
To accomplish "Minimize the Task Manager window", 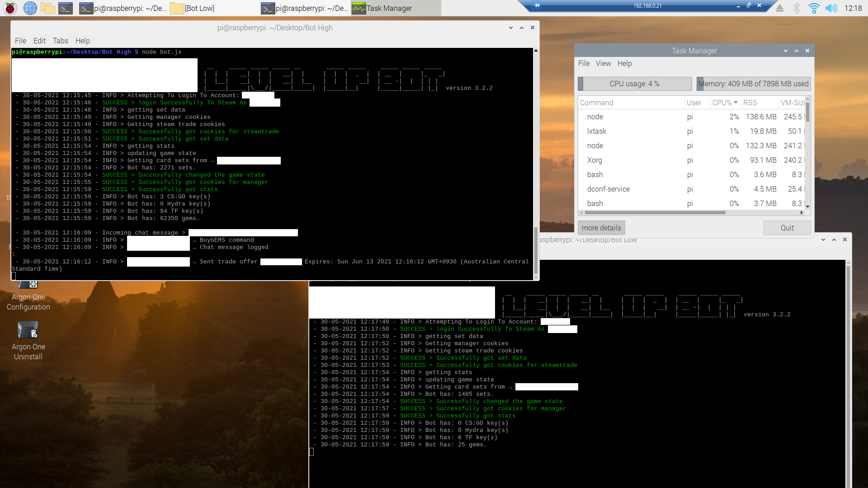I will pyautogui.click(x=786, y=51).
